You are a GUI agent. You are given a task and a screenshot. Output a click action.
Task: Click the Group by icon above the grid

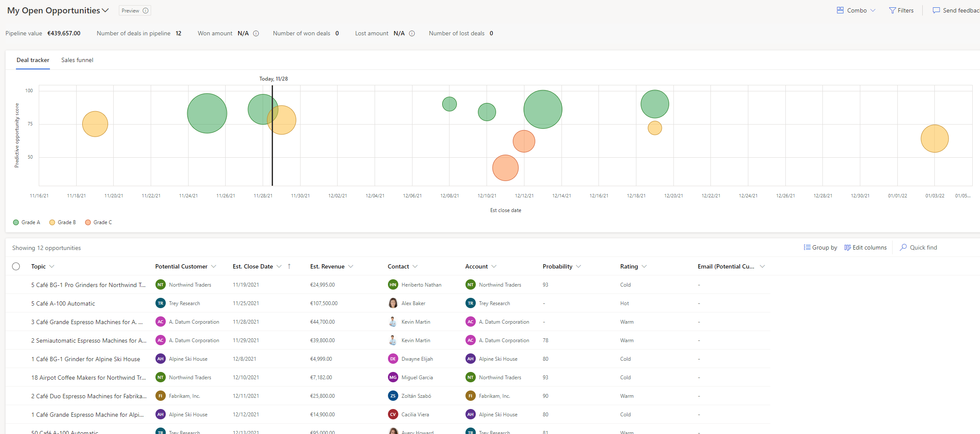808,247
